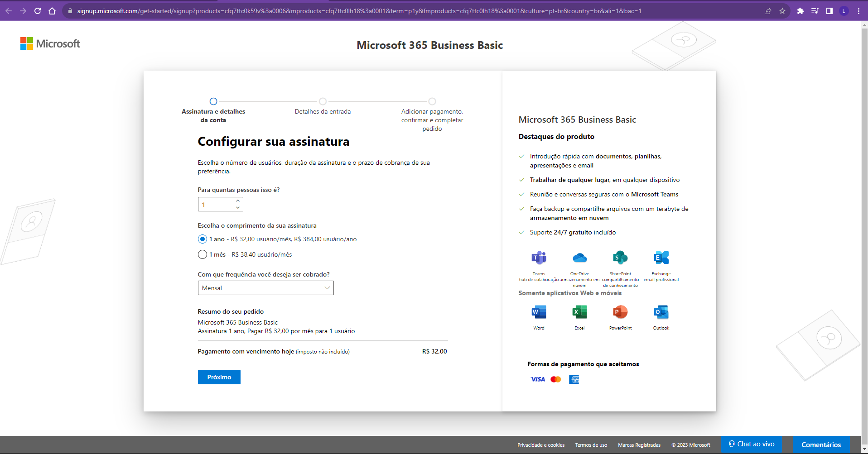Increase the number of users with up arrow
Image resolution: width=868 pixels, height=454 pixels.
point(238,201)
